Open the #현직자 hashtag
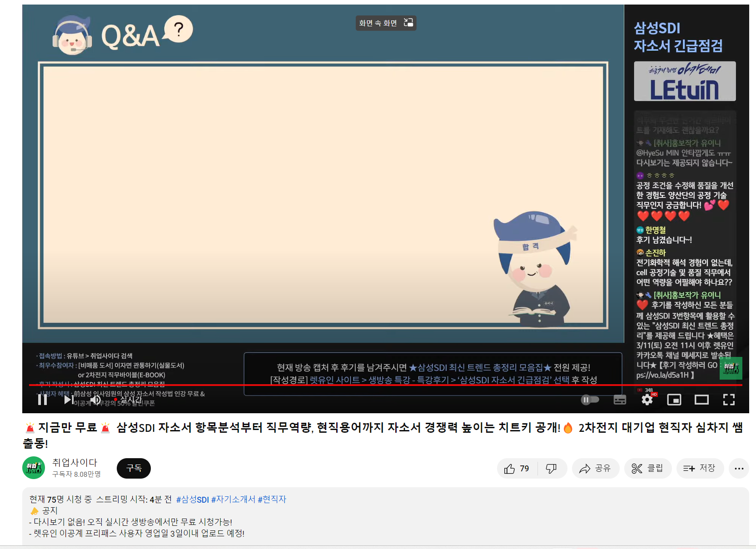This screenshot has width=756, height=549. (272, 500)
